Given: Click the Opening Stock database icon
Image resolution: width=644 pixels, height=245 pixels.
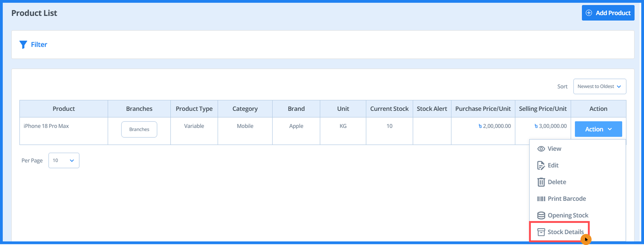Looking at the screenshot, I should [x=541, y=215].
